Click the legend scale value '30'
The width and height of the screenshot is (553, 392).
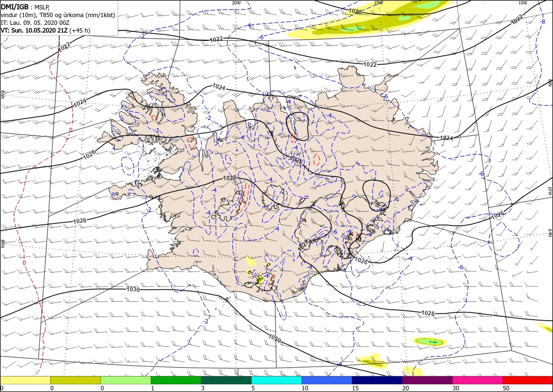pyautogui.click(x=456, y=388)
